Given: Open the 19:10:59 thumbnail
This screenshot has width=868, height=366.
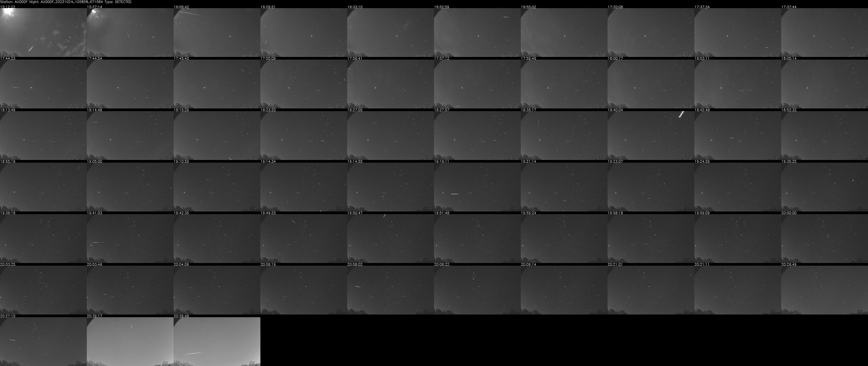Looking at the screenshot, I should pos(217,187).
